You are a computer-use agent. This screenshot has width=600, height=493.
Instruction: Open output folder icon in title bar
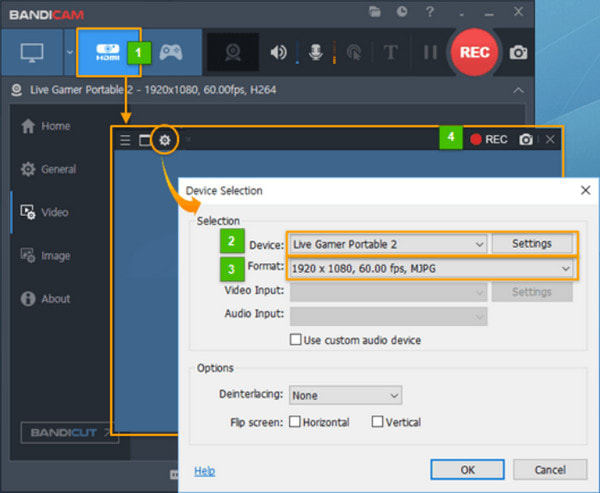(x=375, y=12)
